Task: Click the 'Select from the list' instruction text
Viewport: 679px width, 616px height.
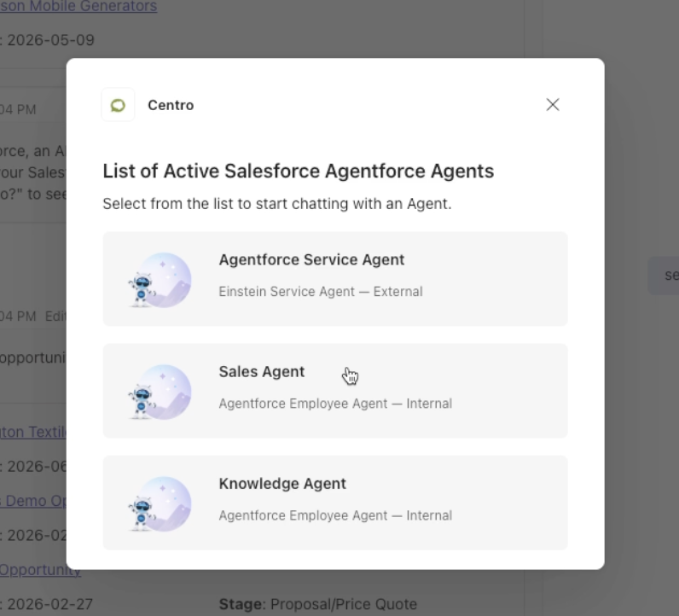Action: coord(277,204)
